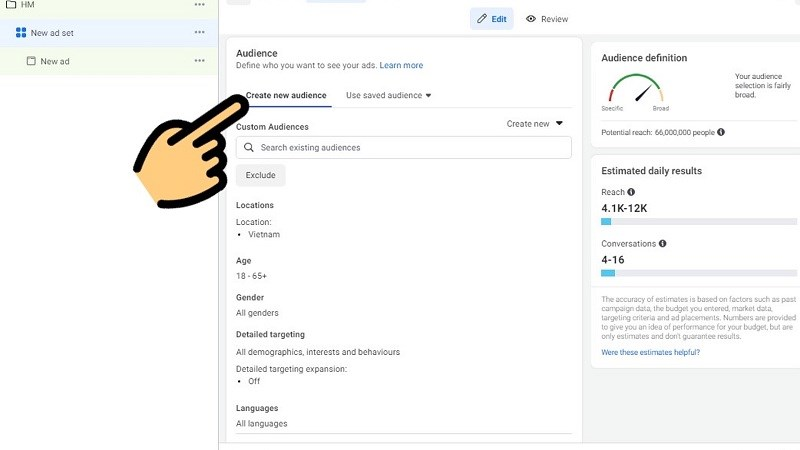Click the 4-16 conversations value
Screen dimensions: 800x450
coord(612,260)
